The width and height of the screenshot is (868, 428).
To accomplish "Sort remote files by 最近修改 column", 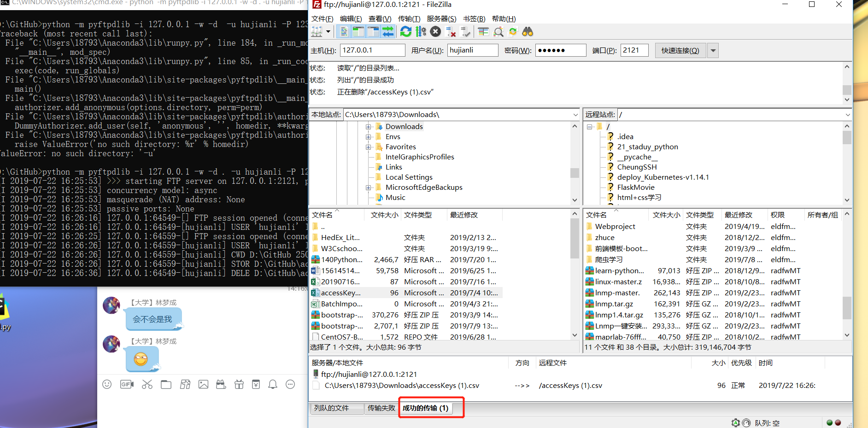I will click(744, 215).
